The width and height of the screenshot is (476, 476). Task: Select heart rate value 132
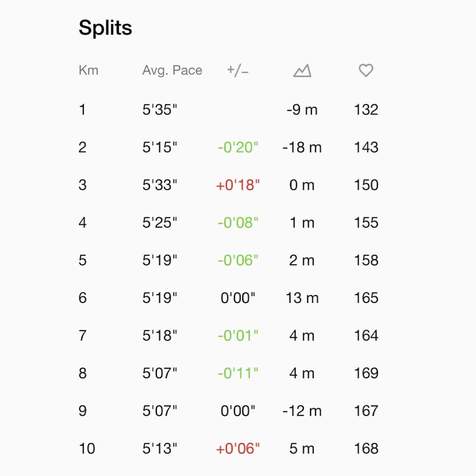[366, 109]
